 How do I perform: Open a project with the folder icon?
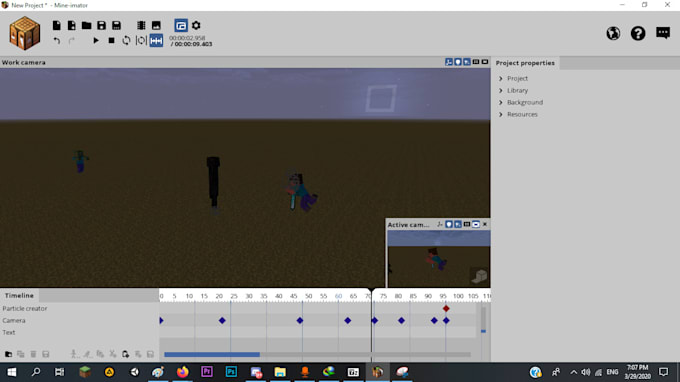coord(86,26)
